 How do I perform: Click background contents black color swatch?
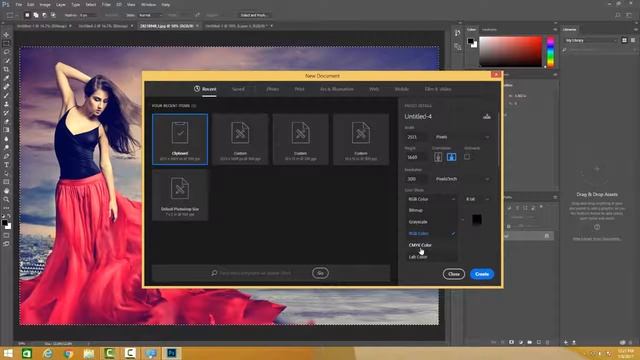(x=476, y=220)
